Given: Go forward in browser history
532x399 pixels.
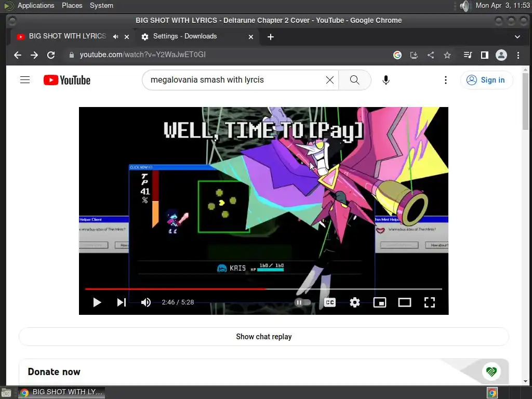Looking at the screenshot, I should click(x=34, y=55).
